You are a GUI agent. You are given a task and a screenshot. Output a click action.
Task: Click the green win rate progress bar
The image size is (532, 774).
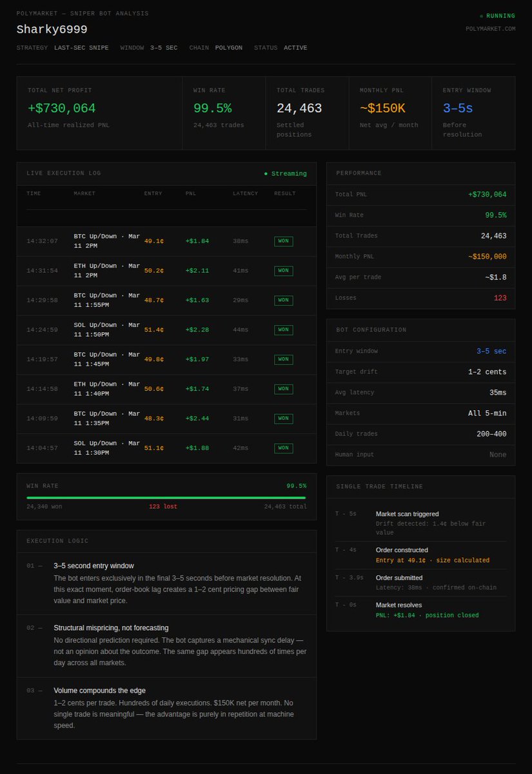point(166,498)
